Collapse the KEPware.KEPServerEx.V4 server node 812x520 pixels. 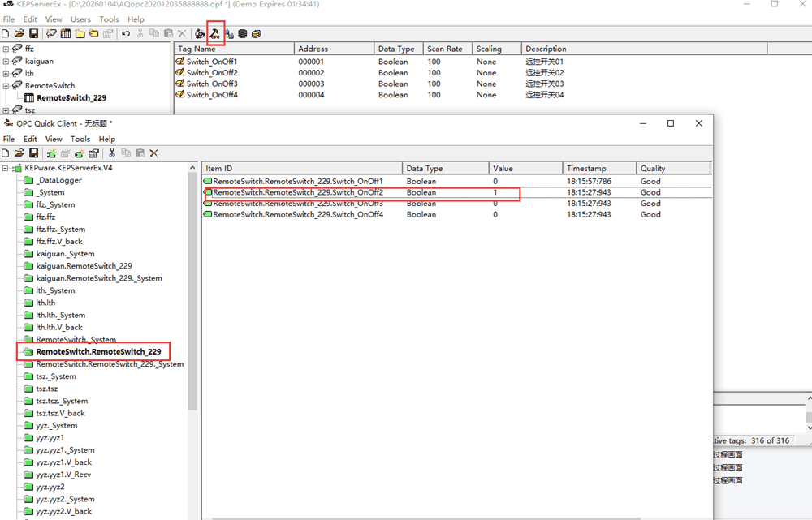[6, 168]
